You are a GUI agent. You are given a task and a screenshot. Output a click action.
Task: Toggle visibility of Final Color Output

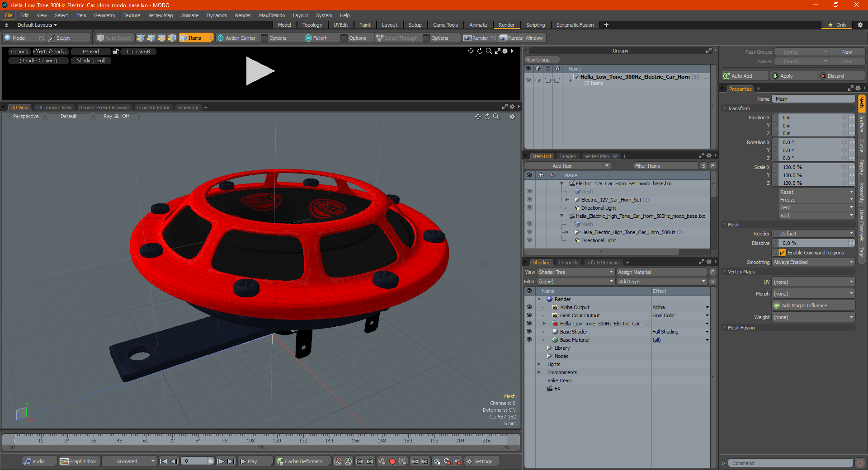pyautogui.click(x=529, y=315)
